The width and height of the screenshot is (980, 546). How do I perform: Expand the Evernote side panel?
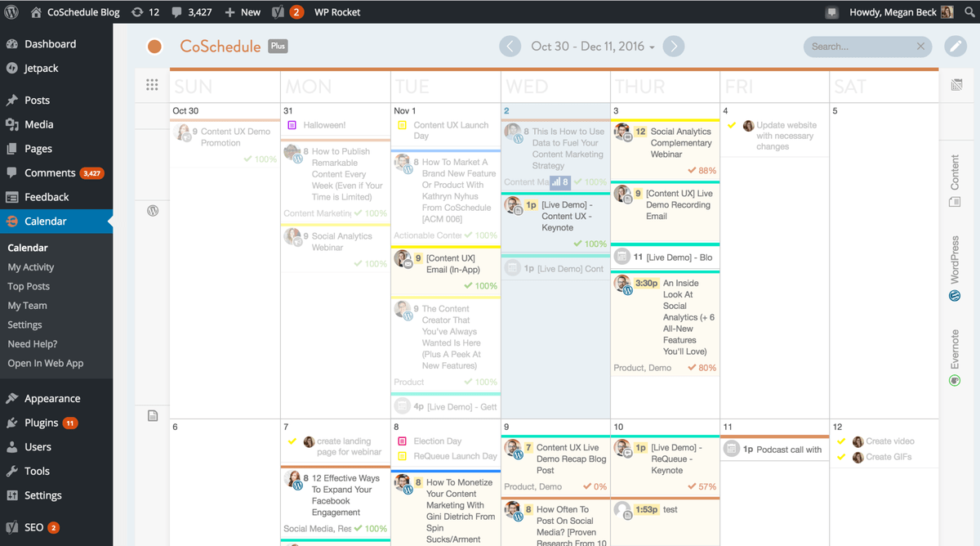(955, 358)
